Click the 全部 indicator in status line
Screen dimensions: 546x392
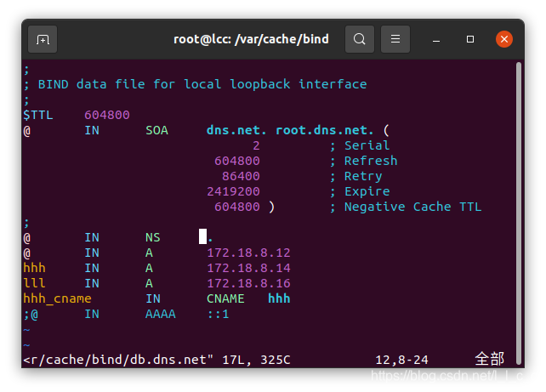pos(490,359)
